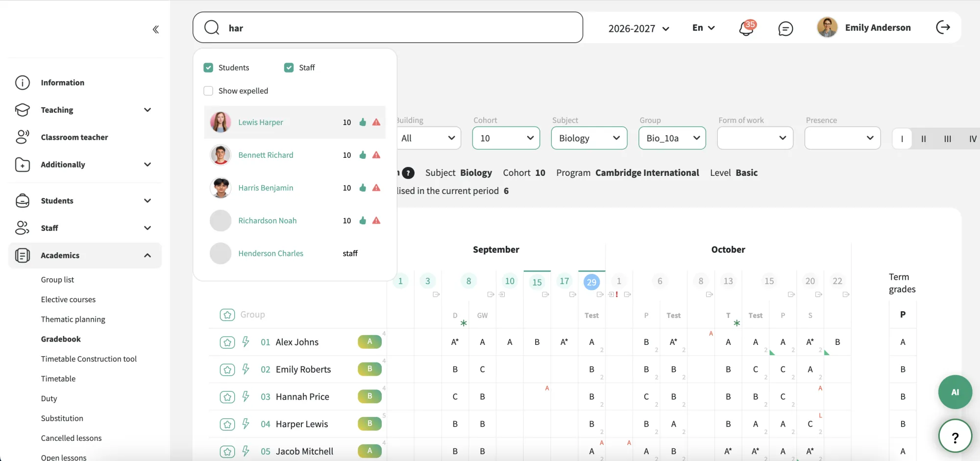Open Harris Benjamin search result
This screenshot has width=980, height=461.
click(x=294, y=188)
